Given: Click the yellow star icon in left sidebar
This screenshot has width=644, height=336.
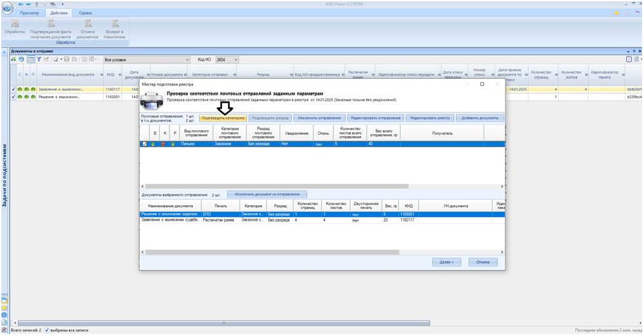Looking at the screenshot, I should 4,307.
